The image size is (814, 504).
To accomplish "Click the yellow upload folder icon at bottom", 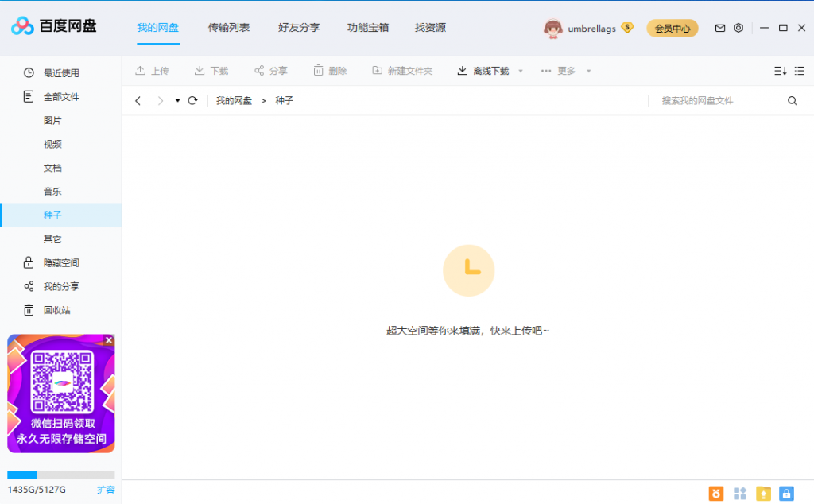I will coord(763,494).
